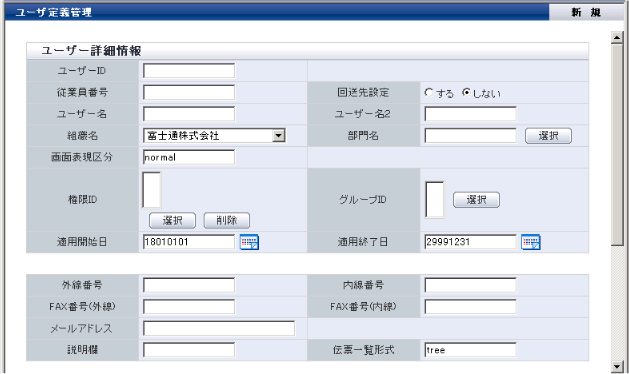Click the 削除 button under 権限ID
Screen dimensions: 629x374
click(227, 220)
